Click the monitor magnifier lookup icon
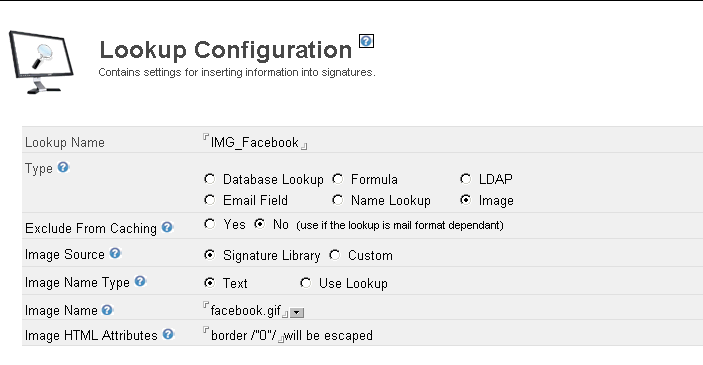The width and height of the screenshot is (703, 365). point(41,62)
